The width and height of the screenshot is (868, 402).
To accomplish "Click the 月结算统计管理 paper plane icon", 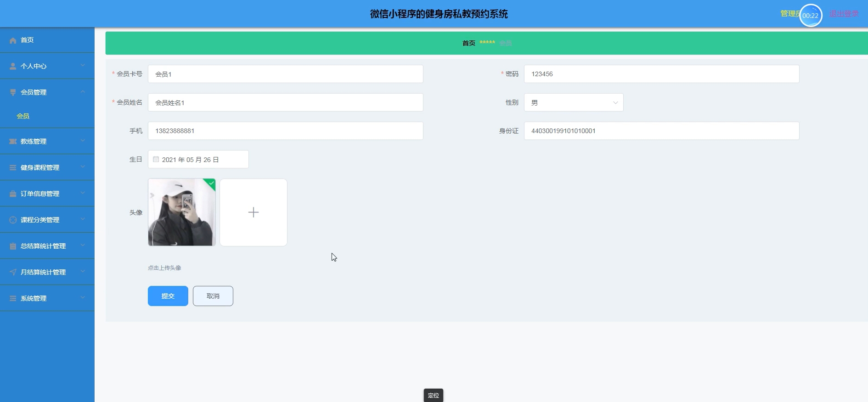I will pos(13,272).
